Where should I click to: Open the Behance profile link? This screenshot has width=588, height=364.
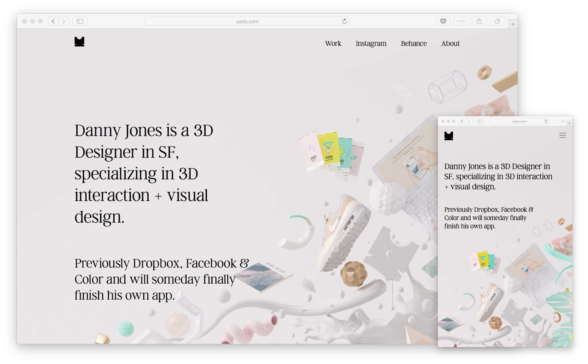click(414, 43)
